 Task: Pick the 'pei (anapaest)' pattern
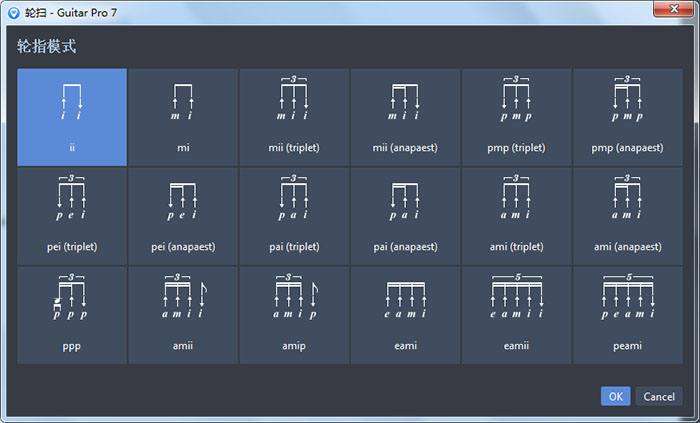[x=183, y=215]
